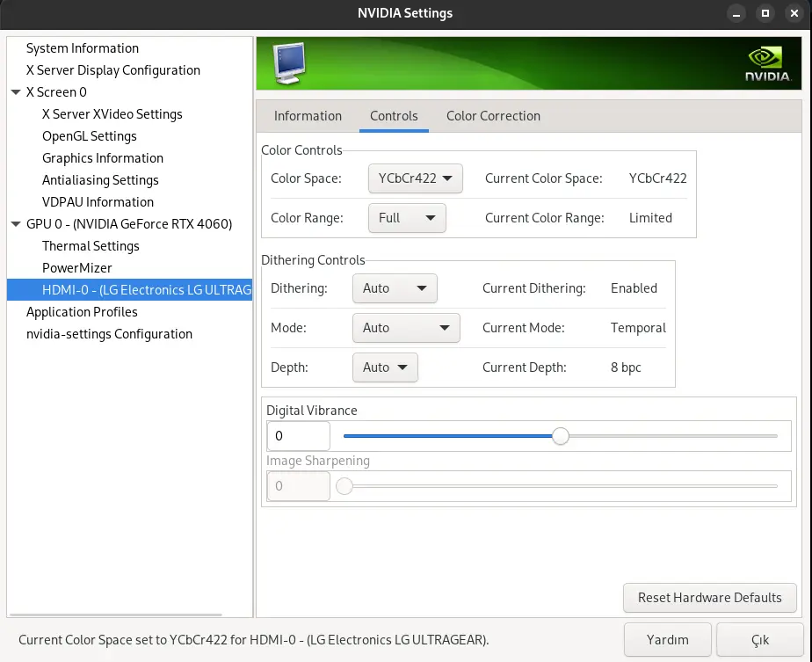Viewport: 812px width, 662px height.
Task: Click the monitor icon in the banner
Action: coord(289,63)
